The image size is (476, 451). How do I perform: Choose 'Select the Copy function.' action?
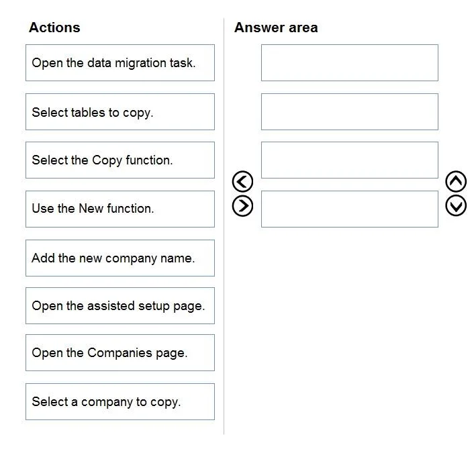point(120,160)
